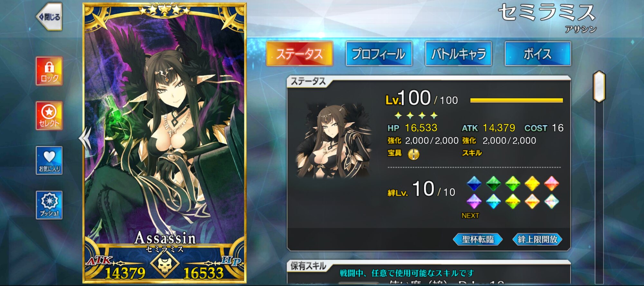This screenshot has width=644, height=286.
Task: Tap the blue bond crystal icon
Action: click(x=474, y=184)
